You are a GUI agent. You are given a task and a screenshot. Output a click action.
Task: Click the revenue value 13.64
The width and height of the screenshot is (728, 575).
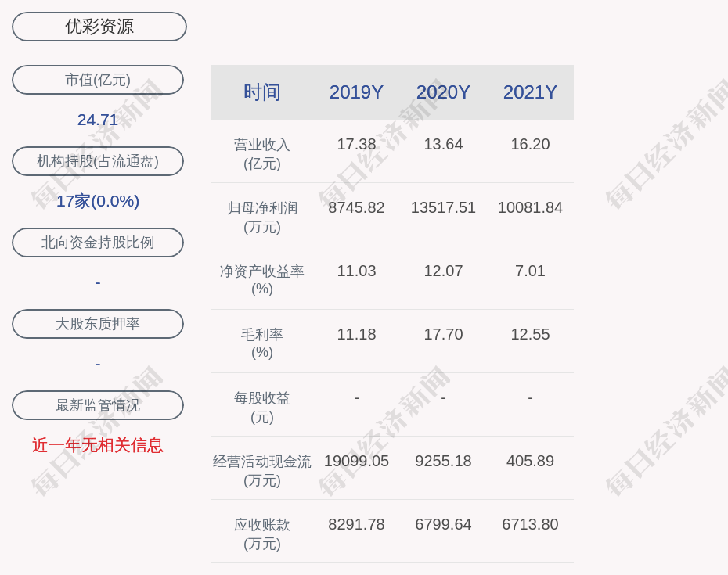(x=443, y=144)
